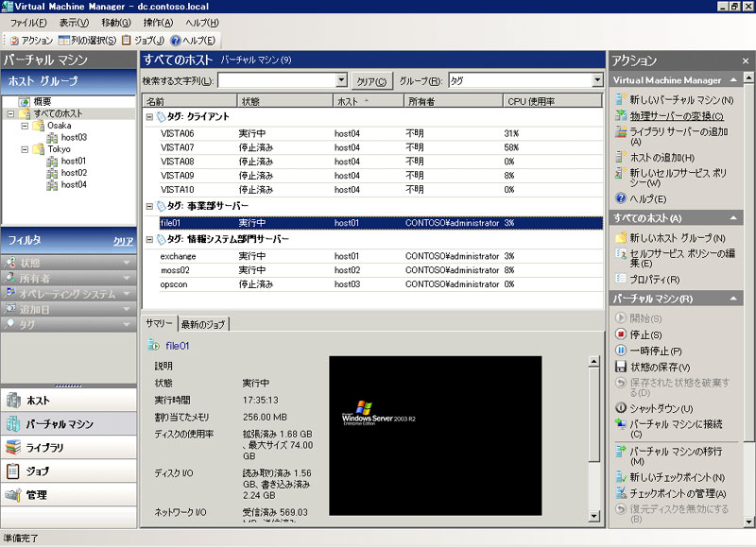Viewport: 756px width, 548px height.
Task: Click in the search string input field
Action: (x=277, y=80)
